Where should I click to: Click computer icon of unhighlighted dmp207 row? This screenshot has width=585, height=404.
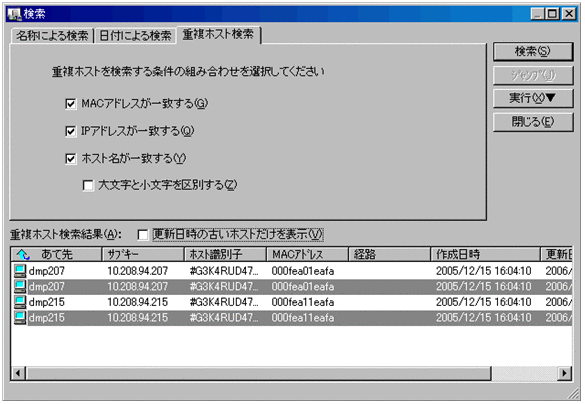click(x=20, y=270)
